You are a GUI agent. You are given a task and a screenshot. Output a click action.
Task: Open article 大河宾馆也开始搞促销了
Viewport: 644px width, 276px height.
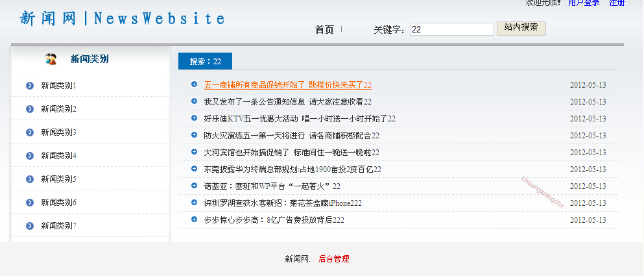coord(292,153)
